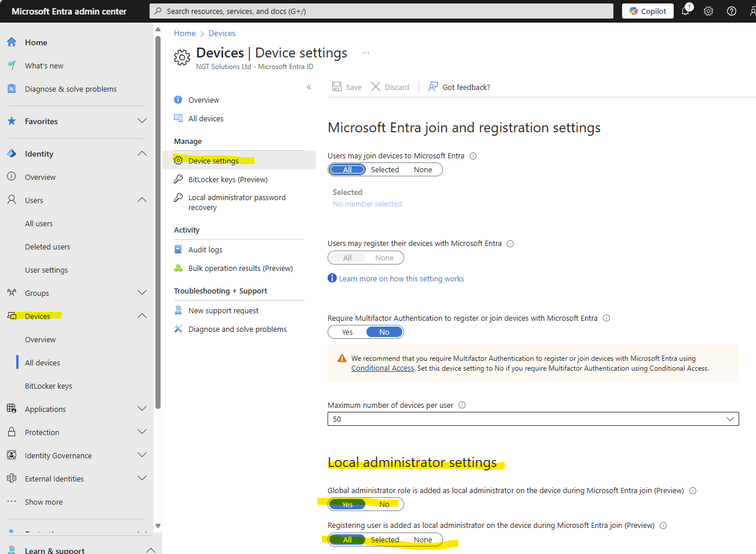This screenshot has height=554, width=756.
Task: Set join devices option to None
Action: click(423, 169)
